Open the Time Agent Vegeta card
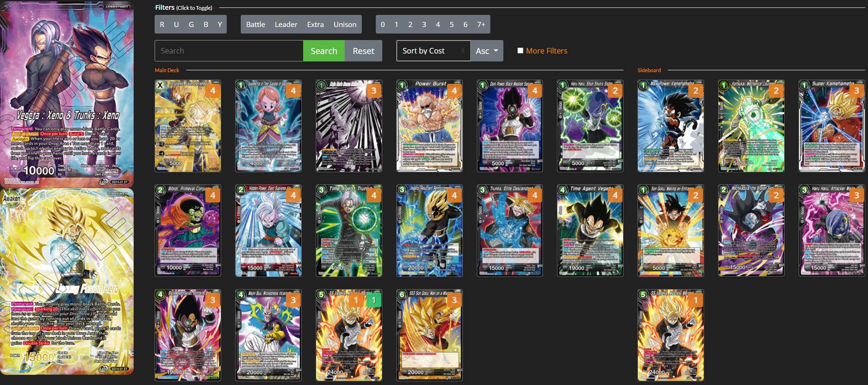The height and width of the screenshot is (385, 868). 590,230
